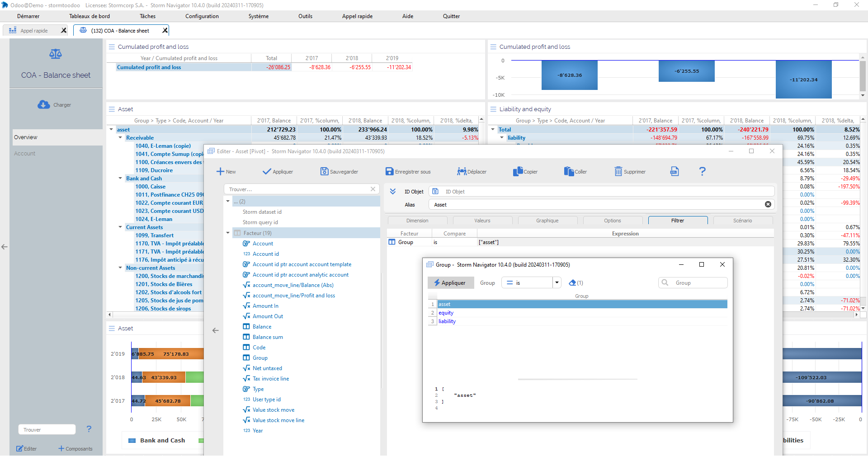
Task: Open the Tableaux de bord menu
Action: (90, 16)
